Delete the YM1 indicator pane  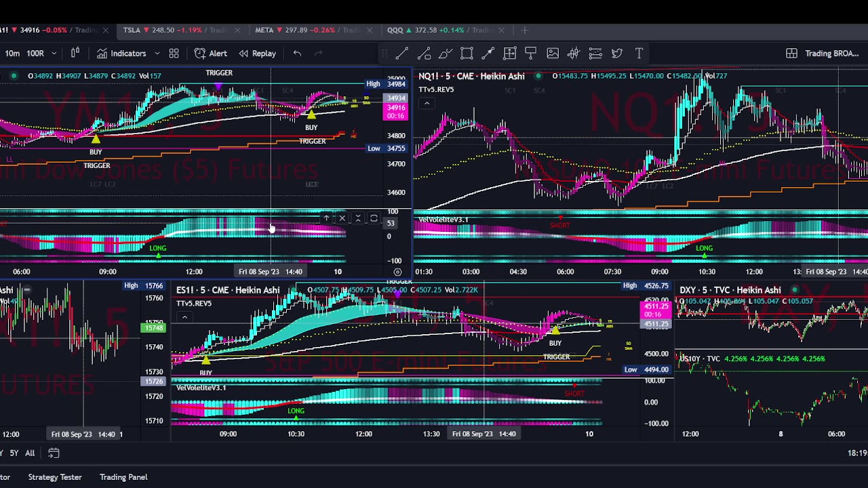click(x=342, y=218)
